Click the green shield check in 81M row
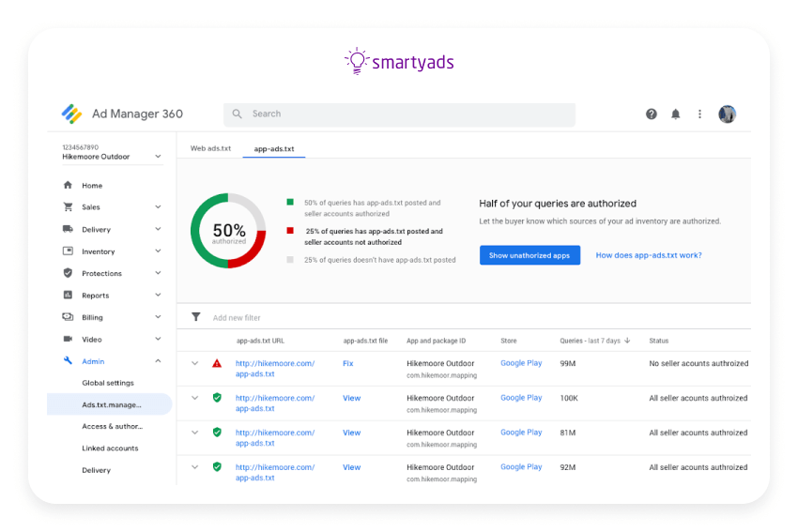The height and width of the screenshot is (532, 798). tap(217, 433)
